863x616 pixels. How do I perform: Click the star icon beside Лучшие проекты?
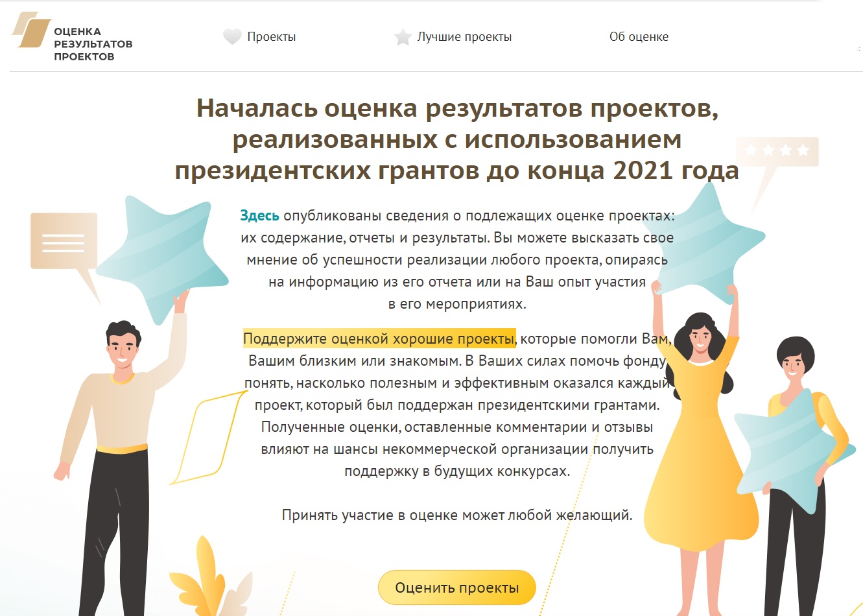click(x=403, y=37)
